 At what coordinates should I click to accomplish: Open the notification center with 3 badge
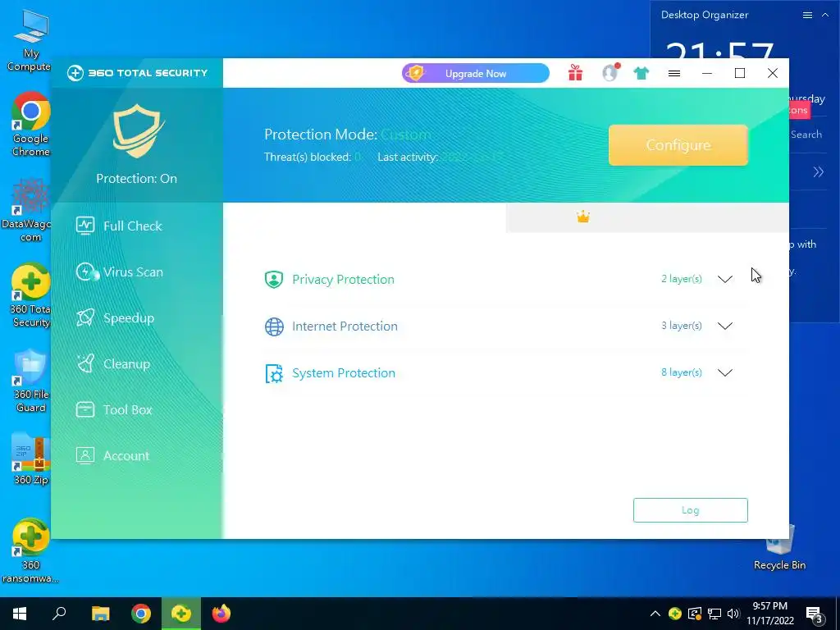coord(815,615)
